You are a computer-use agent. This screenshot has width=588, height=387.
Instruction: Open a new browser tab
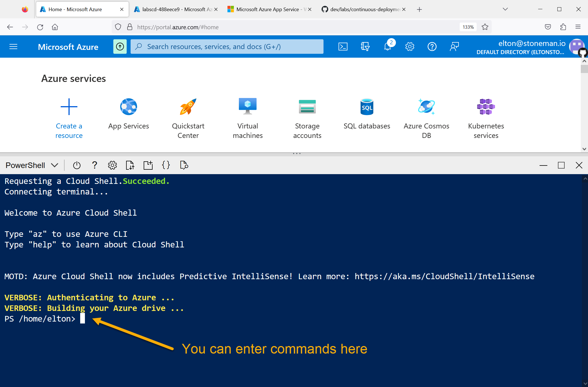coord(419,9)
